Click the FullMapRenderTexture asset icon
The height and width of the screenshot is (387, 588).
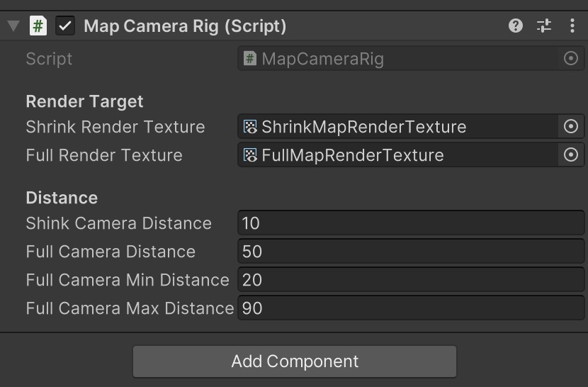[250, 155]
